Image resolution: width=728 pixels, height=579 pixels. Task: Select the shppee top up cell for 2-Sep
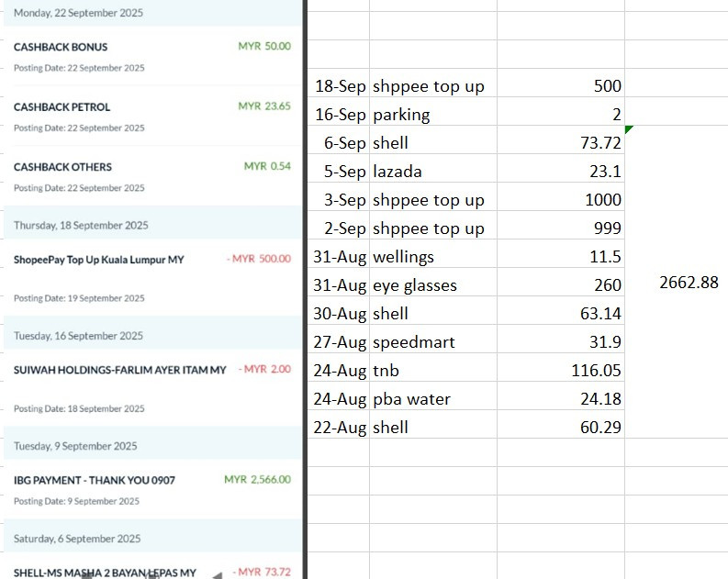coord(433,225)
